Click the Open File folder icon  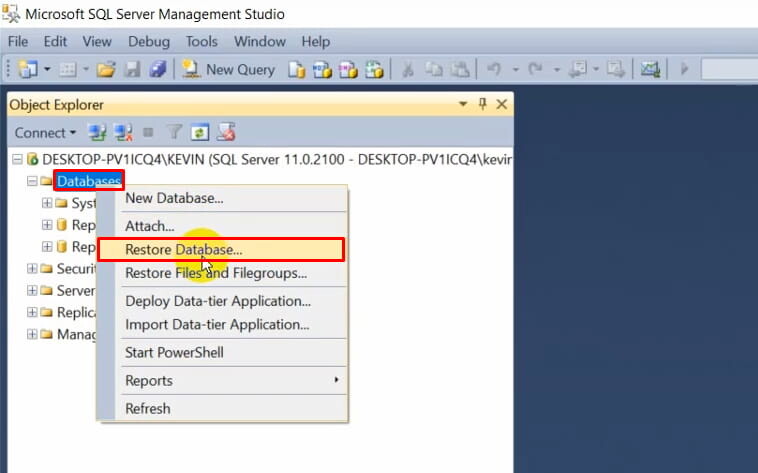[106, 70]
